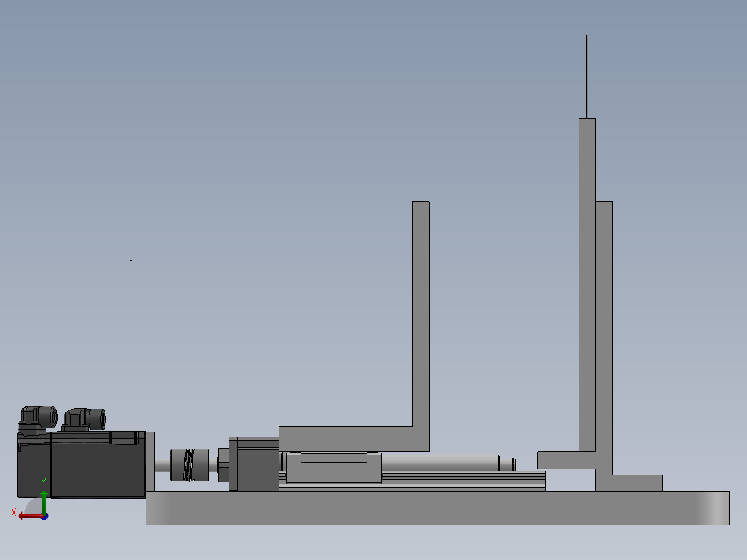Screen dimensions: 747x560
Task: Pick the thin needle rod at top
Action: (587, 76)
